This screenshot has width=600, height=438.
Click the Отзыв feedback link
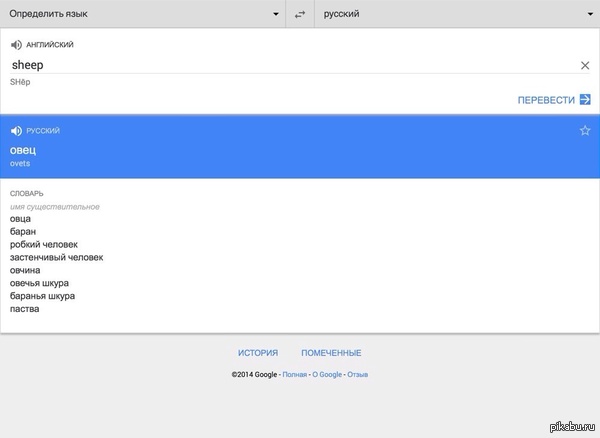point(358,374)
